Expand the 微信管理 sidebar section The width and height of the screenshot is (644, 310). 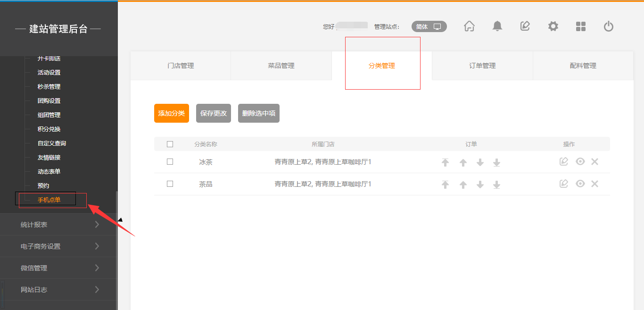click(x=58, y=268)
